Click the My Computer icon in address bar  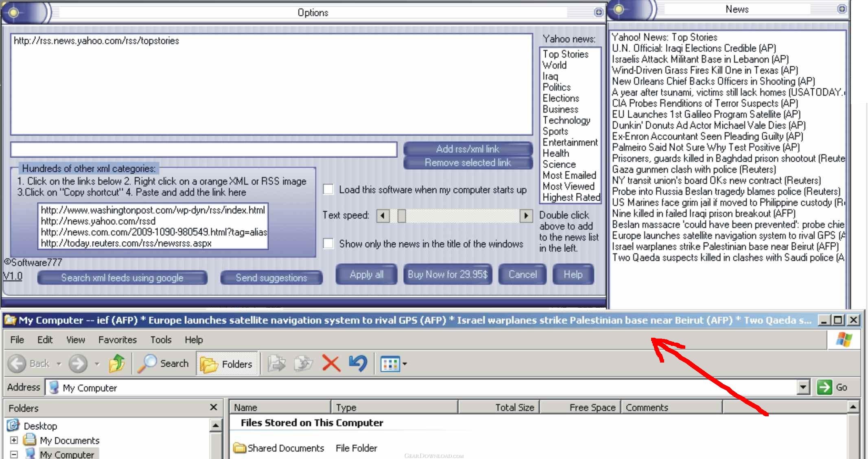pos(53,387)
